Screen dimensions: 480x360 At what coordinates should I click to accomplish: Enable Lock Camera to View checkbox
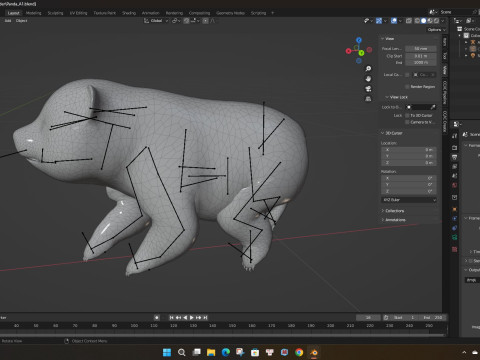point(407,122)
